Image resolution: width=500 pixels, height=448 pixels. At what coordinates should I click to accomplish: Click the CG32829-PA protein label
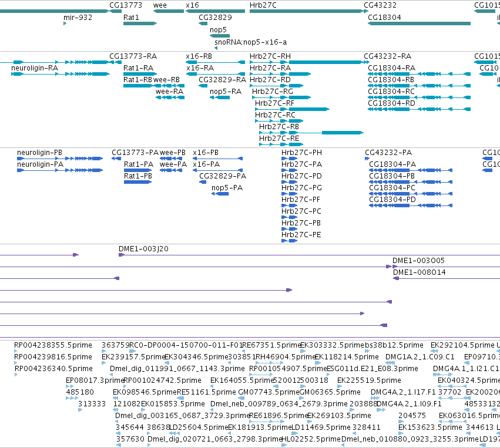(223, 176)
